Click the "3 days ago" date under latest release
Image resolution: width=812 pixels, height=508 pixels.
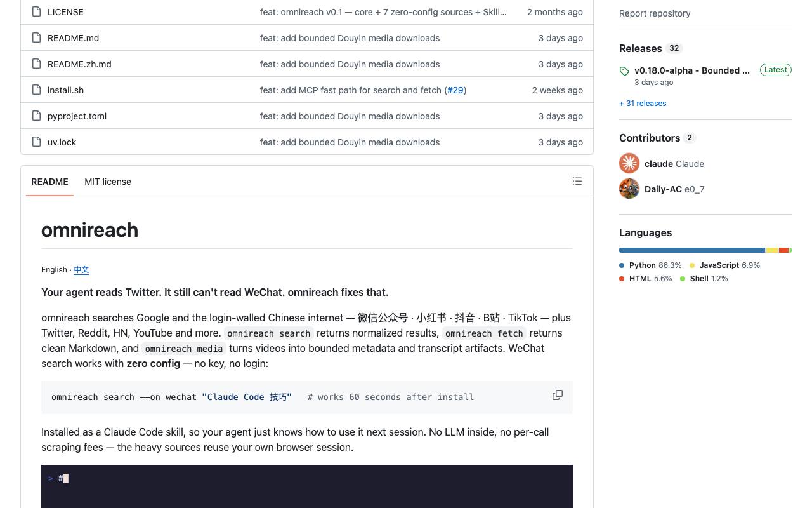[654, 83]
